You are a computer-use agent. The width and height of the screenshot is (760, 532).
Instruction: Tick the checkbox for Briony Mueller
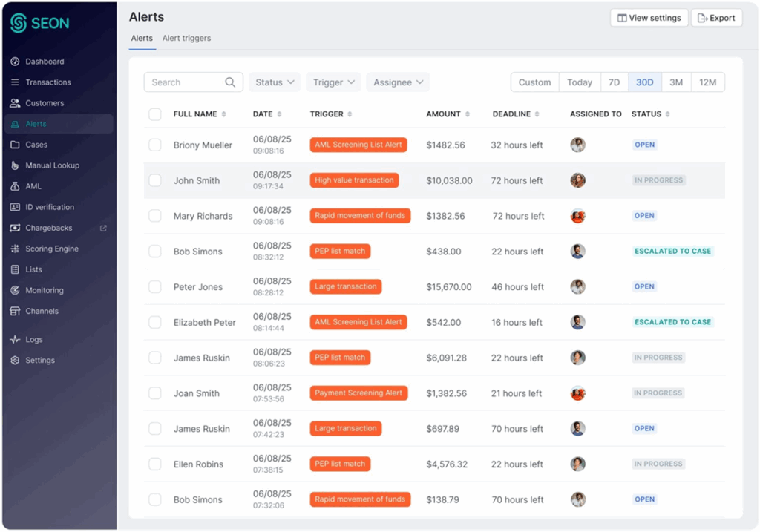[154, 145]
